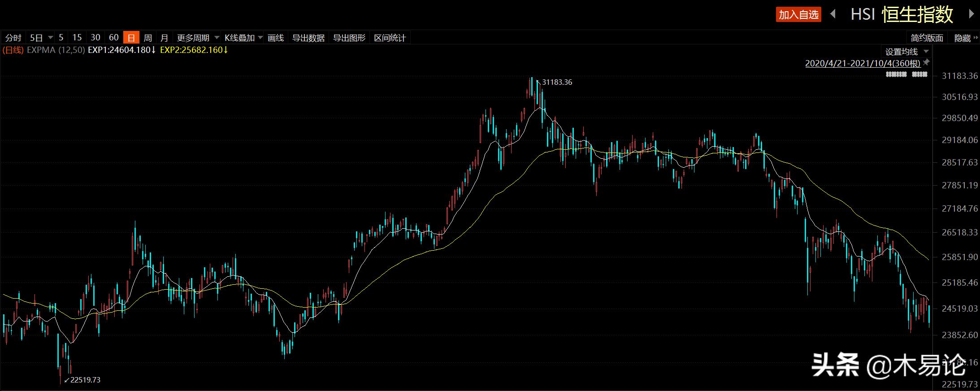Image resolution: width=980 pixels, height=391 pixels.
Task: Click the 23852.60 axis price label
Action: (x=960, y=335)
